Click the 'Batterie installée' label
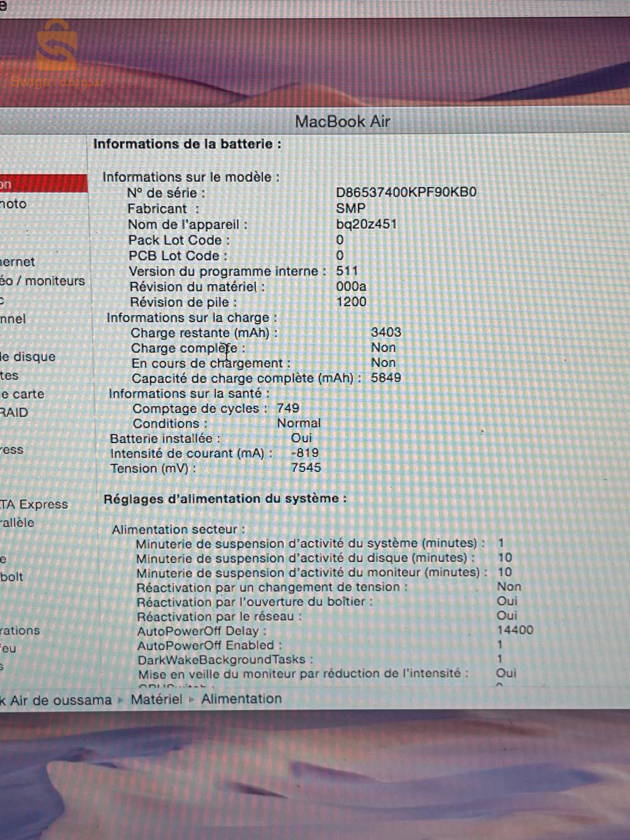 click(x=165, y=438)
